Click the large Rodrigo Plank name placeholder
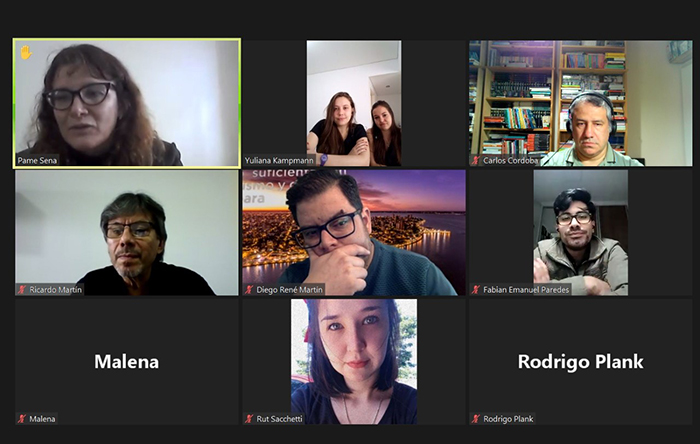Screen dimensions: 700x444 click(x=580, y=361)
